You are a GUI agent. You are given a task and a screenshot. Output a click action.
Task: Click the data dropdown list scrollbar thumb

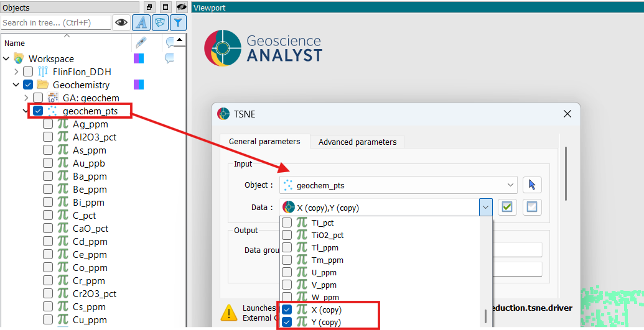click(x=485, y=316)
